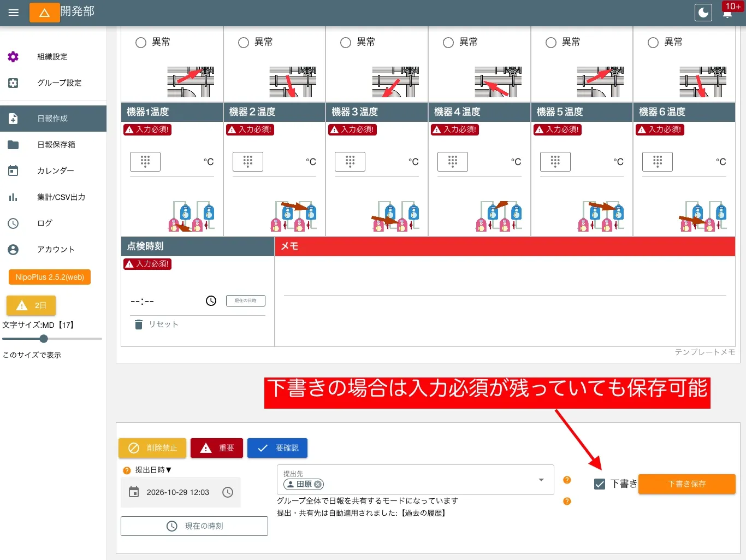This screenshot has width=746, height=560.
Task: Open keypad for 機器3温度
Action: pos(350,162)
